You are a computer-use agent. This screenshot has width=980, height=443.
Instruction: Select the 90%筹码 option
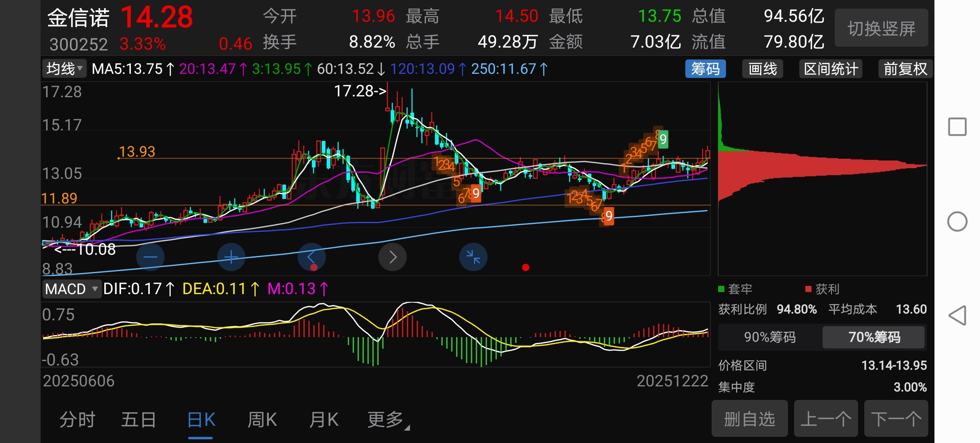tap(770, 337)
